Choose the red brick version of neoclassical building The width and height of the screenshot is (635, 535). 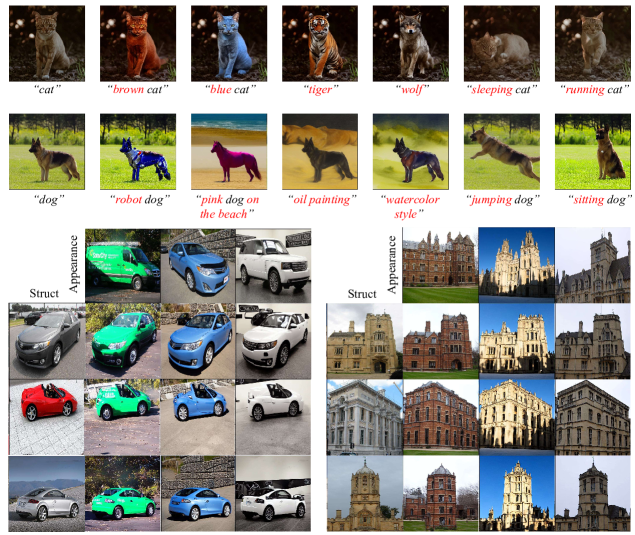(x=440, y=417)
